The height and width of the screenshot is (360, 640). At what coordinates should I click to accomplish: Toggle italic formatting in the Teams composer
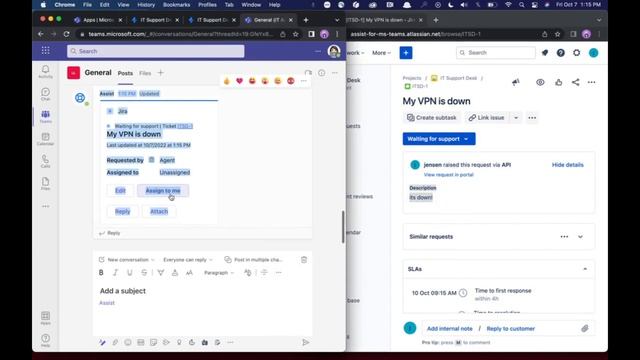115,273
